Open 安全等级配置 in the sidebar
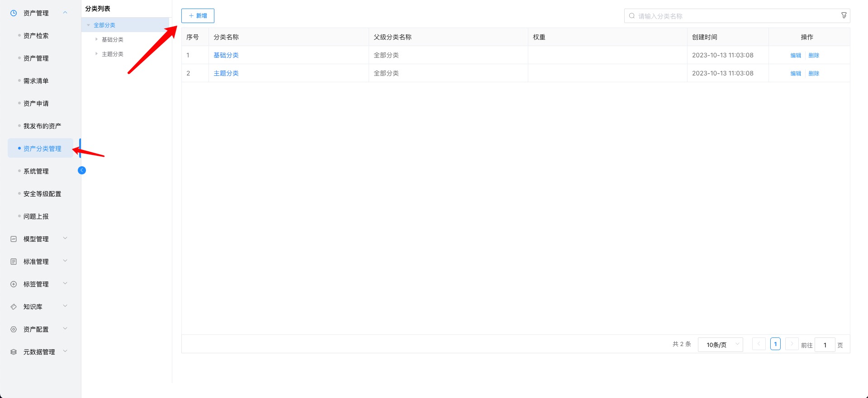 click(42, 194)
